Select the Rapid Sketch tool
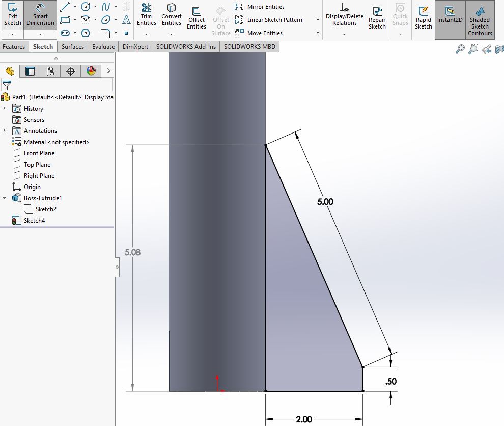The width and height of the screenshot is (504, 426). (x=424, y=18)
